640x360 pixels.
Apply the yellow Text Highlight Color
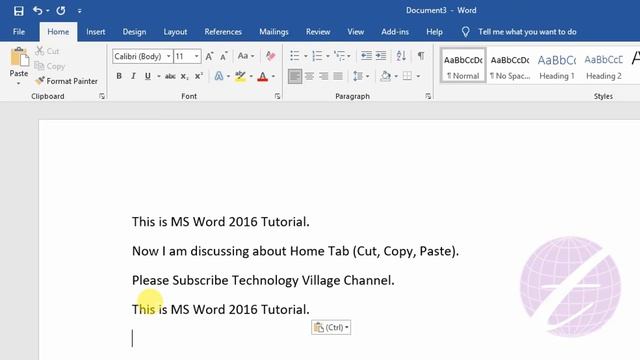click(x=240, y=76)
